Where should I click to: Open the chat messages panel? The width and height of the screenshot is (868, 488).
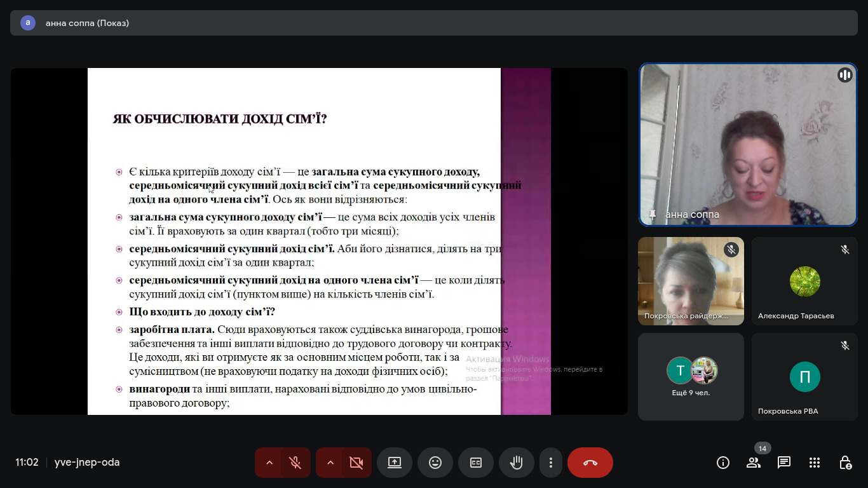pos(784,463)
